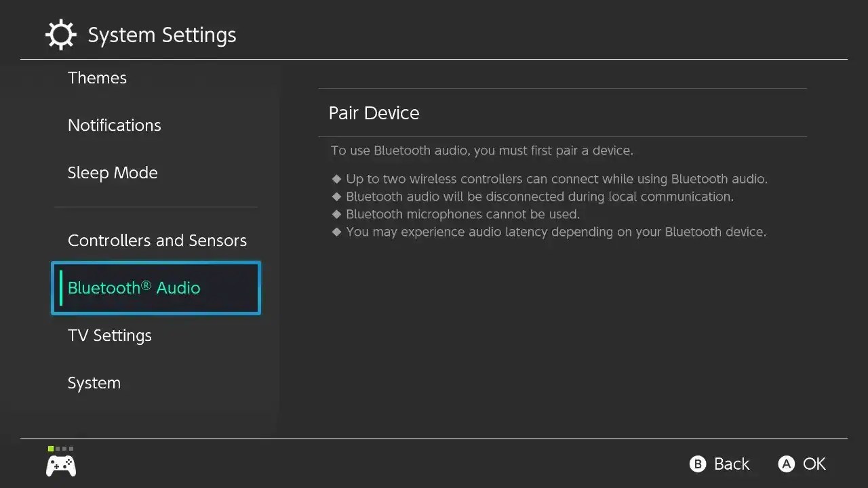Image resolution: width=868 pixels, height=488 pixels.
Task: Click the Back button label
Action: (x=731, y=464)
